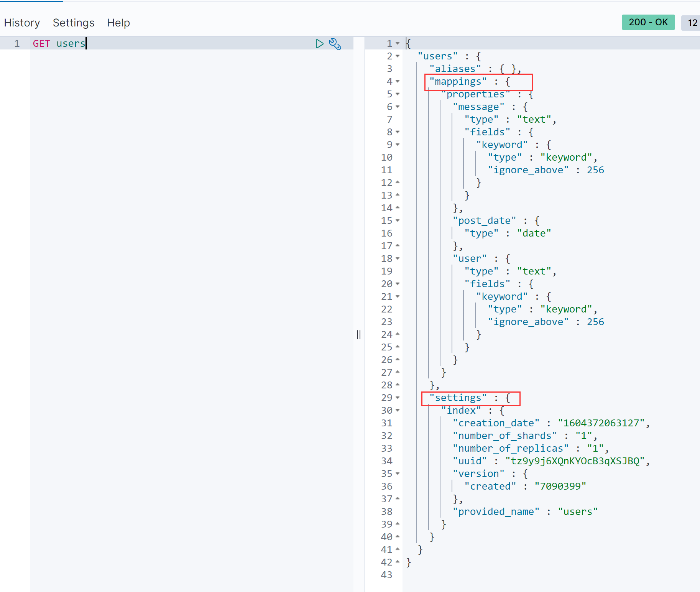Run the GET users request
This screenshot has height=592, width=700.
[x=319, y=44]
